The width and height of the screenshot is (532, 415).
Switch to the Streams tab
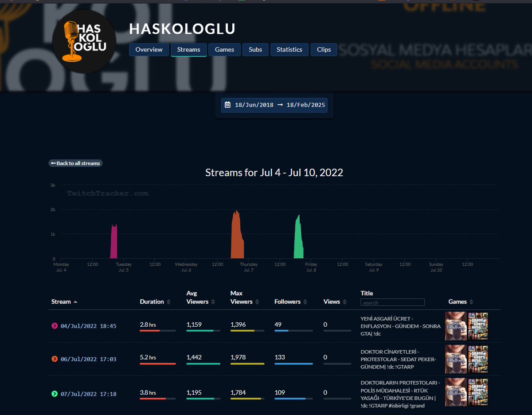pyautogui.click(x=189, y=50)
